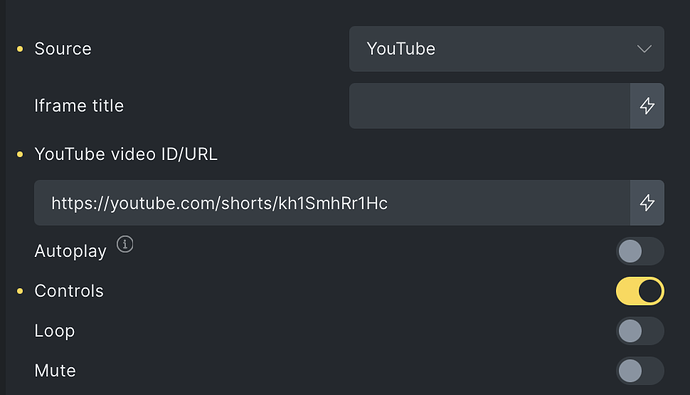
Task: Click the Loop label text
Action: click(55, 331)
